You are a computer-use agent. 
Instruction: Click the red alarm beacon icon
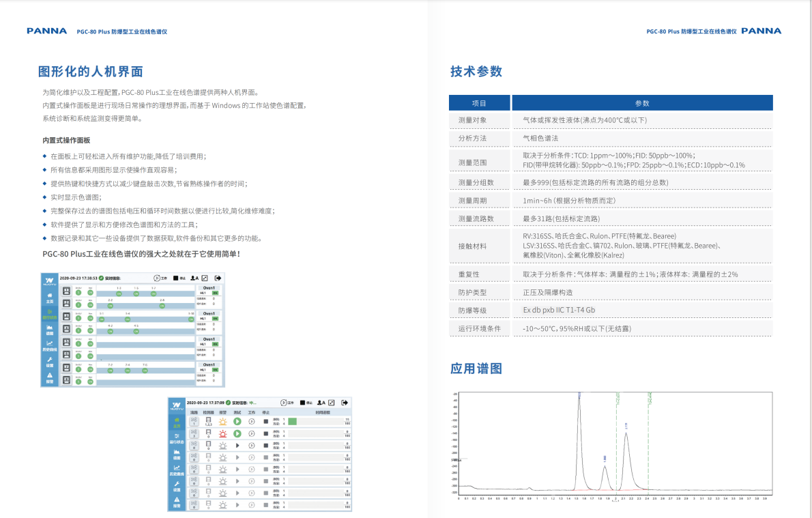click(222, 433)
